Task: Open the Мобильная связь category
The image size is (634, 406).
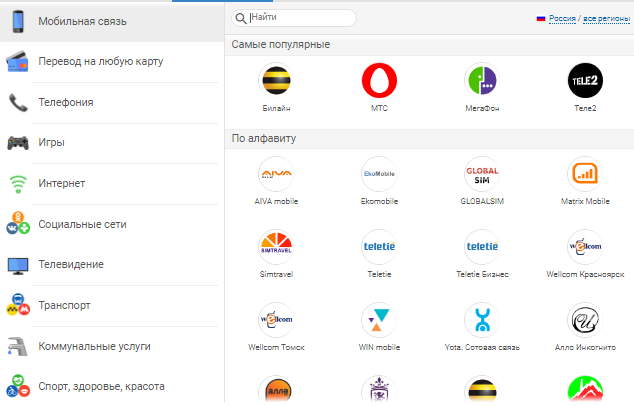Action: tap(112, 21)
